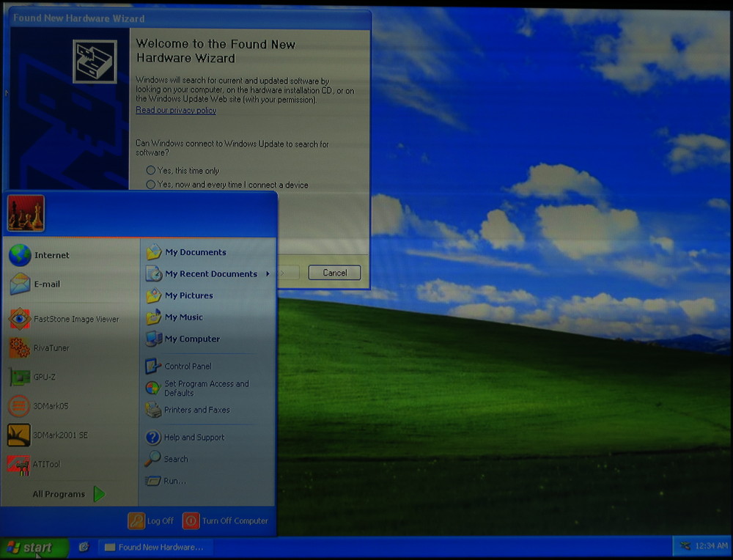The image size is (733, 560).
Task: Open My Pictures folder icon
Action: tap(154, 295)
